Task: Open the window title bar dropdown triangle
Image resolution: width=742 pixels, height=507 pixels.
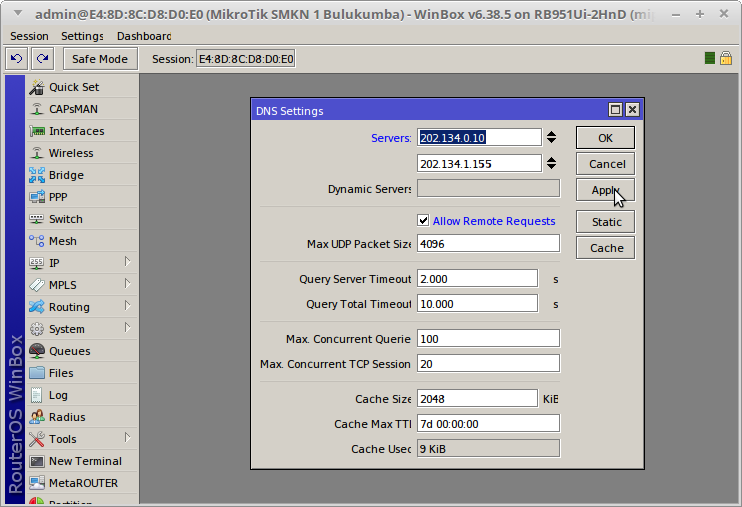Action: (x=18, y=13)
